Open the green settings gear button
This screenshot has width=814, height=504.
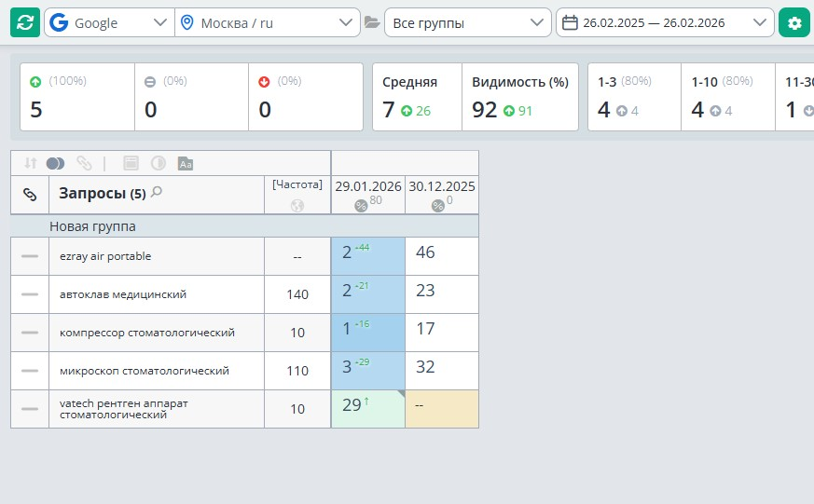coord(793,22)
